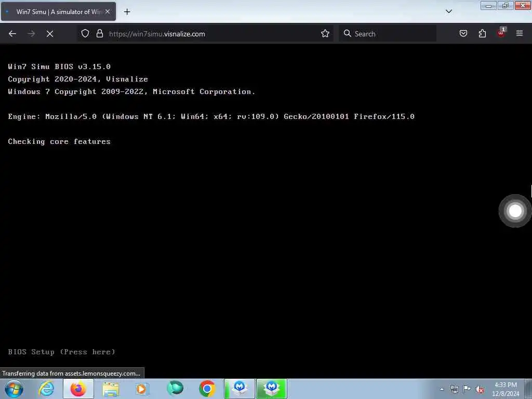The height and width of the screenshot is (399, 532).
Task: Click the Copyright 2020-2024, Visnalize line
Action: [78, 79]
